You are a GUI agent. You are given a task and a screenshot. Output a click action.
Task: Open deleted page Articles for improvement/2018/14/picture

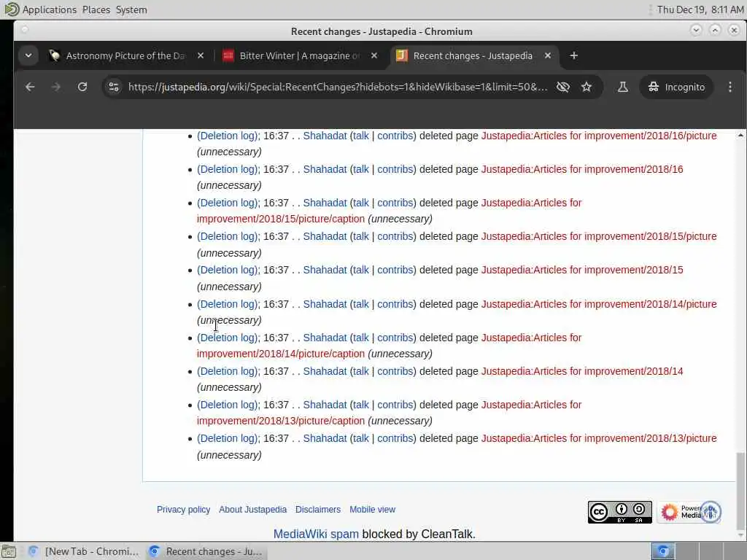(599, 304)
